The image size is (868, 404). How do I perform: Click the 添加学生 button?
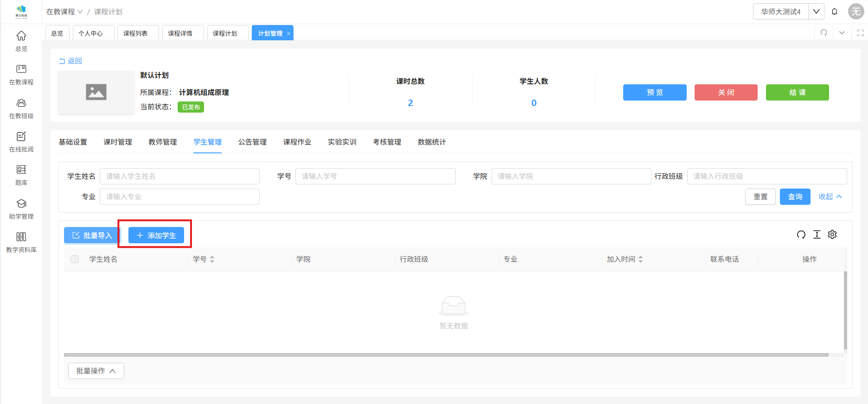pos(156,235)
